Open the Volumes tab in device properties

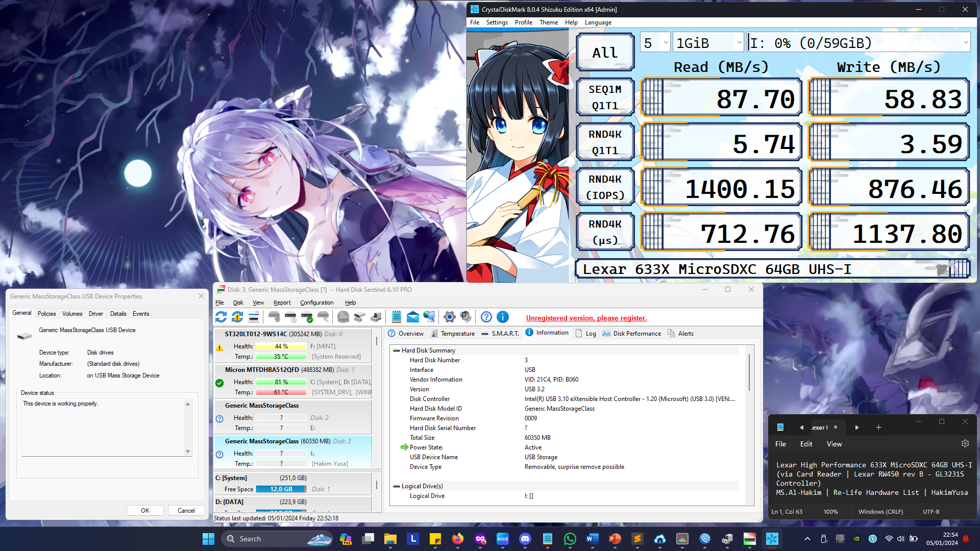point(72,314)
